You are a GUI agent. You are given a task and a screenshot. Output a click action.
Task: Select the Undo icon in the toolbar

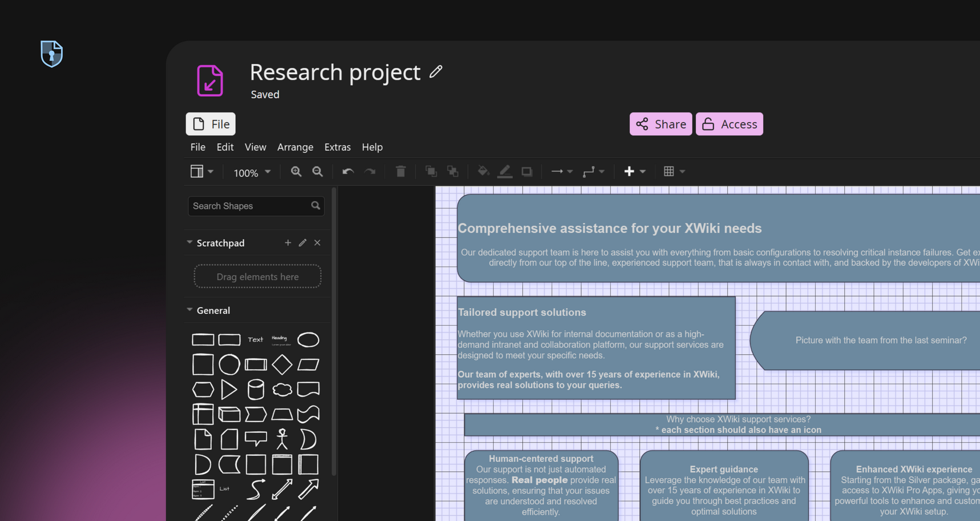coord(347,171)
